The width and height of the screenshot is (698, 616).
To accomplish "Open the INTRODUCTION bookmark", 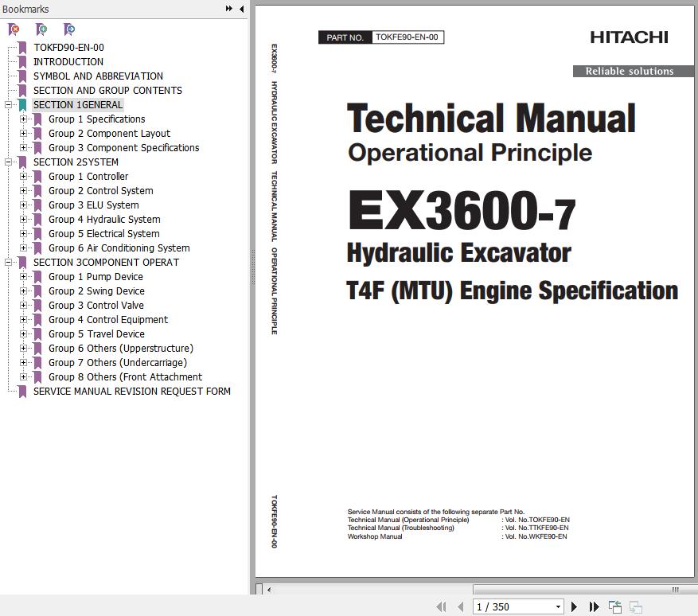I will [x=68, y=62].
